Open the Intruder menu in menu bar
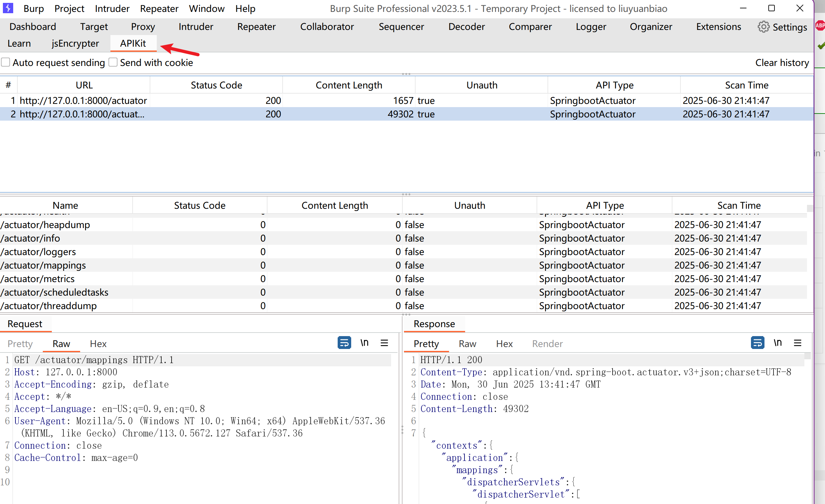The width and height of the screenshot is (825, 504). tap(112, 9)
